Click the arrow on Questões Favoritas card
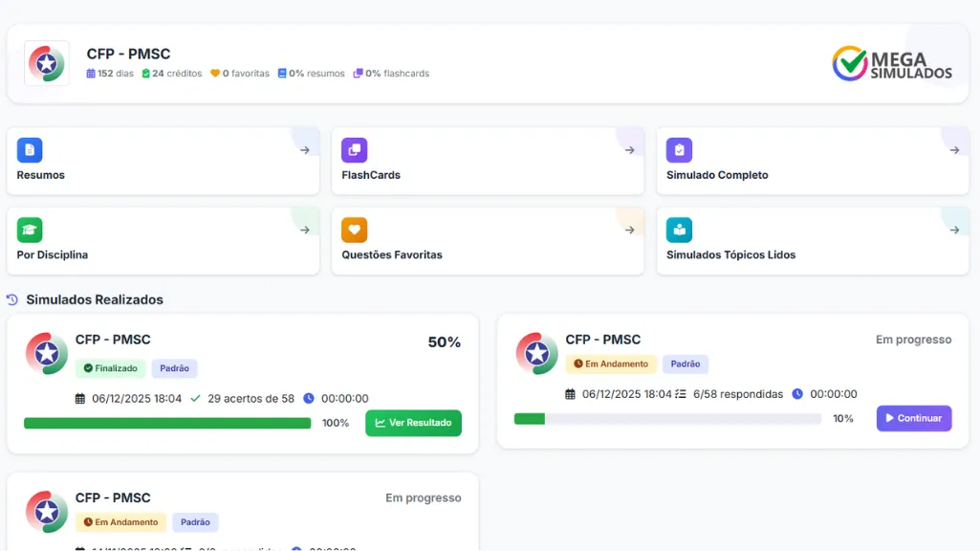Screen dimensions: 980x551 [x=629, y=230]
